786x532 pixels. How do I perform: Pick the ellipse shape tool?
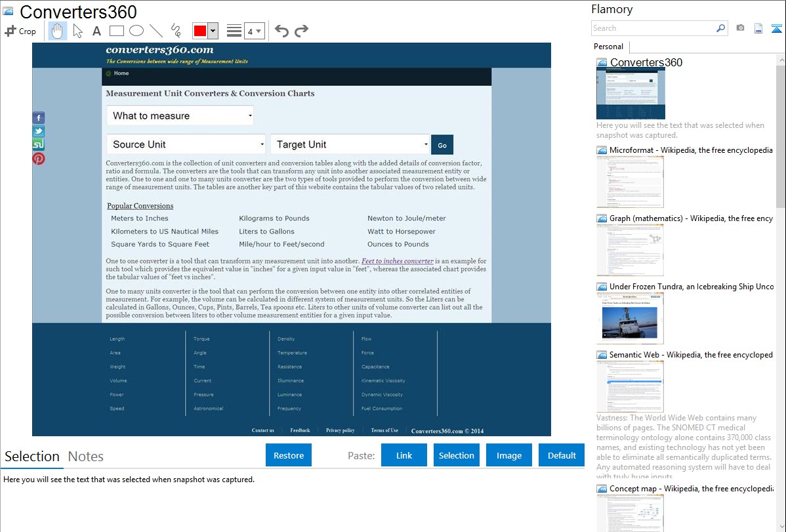coord(136,31)
